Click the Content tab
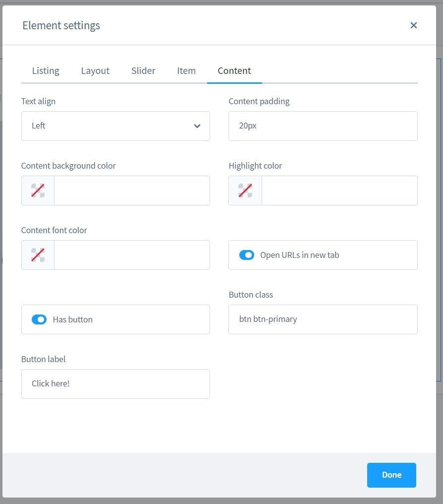 coord(234,70)
